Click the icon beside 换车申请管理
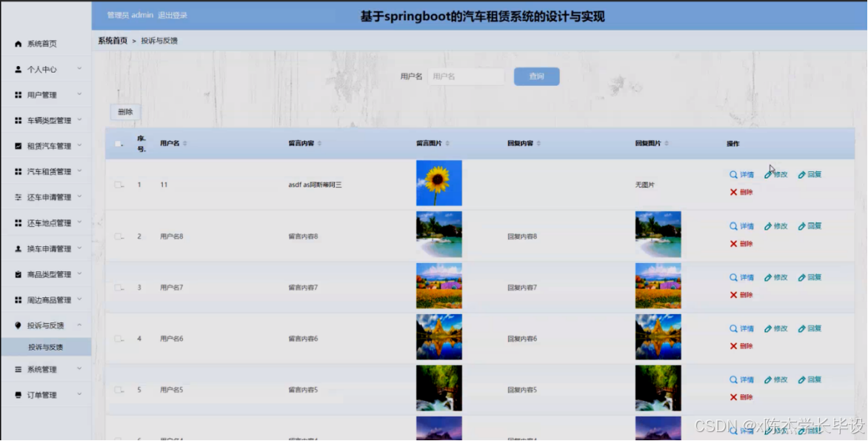This screenshot has height=441, width=868. pyautogui.click(x=19, y=249)
